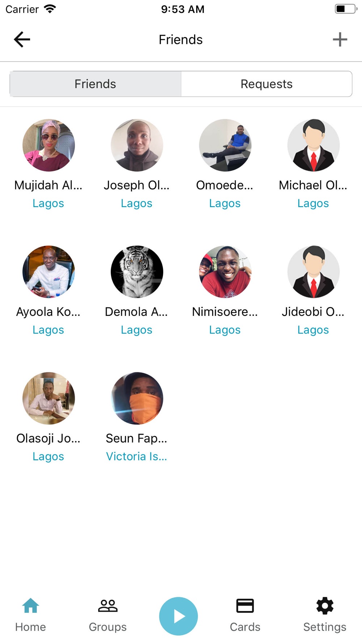Switch to the Requests tab
This screenshot has width=362, height=644.
pos(266,84)
